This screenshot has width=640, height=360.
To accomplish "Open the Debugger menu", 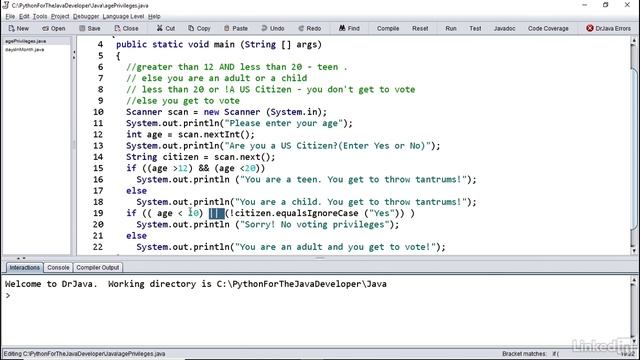I will pyautogui.click(x=86, y=16).
